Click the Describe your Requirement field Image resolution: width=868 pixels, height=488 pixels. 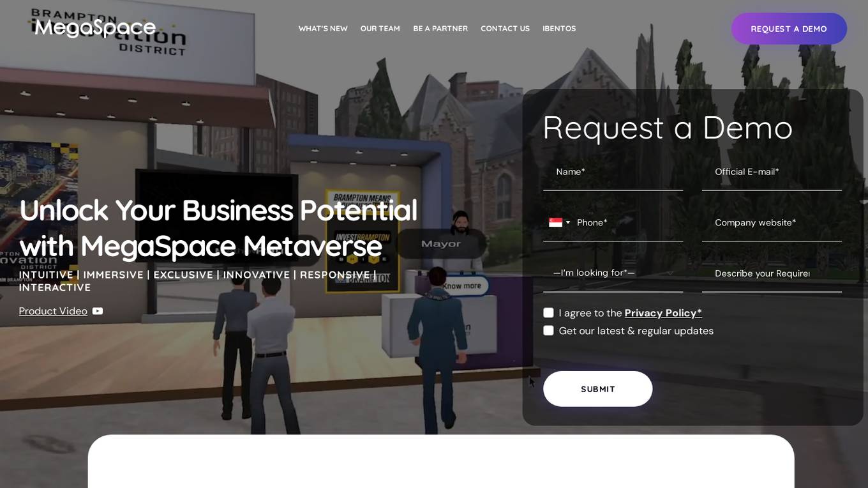(772, 273)
